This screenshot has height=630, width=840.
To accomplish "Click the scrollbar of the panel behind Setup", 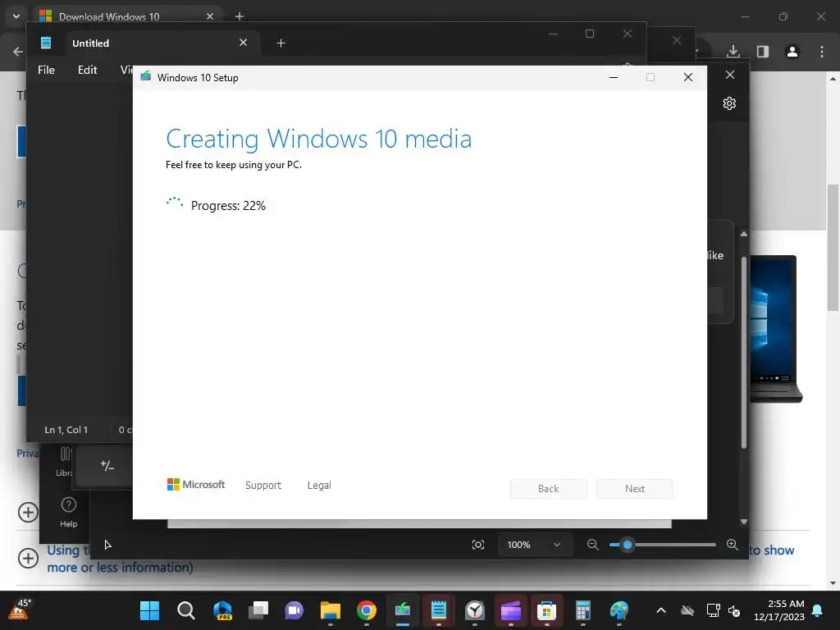I will coord(743,353).
